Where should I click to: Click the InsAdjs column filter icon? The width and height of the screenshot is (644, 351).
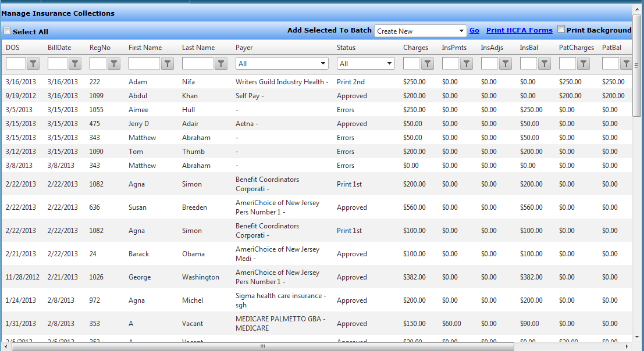506,63
